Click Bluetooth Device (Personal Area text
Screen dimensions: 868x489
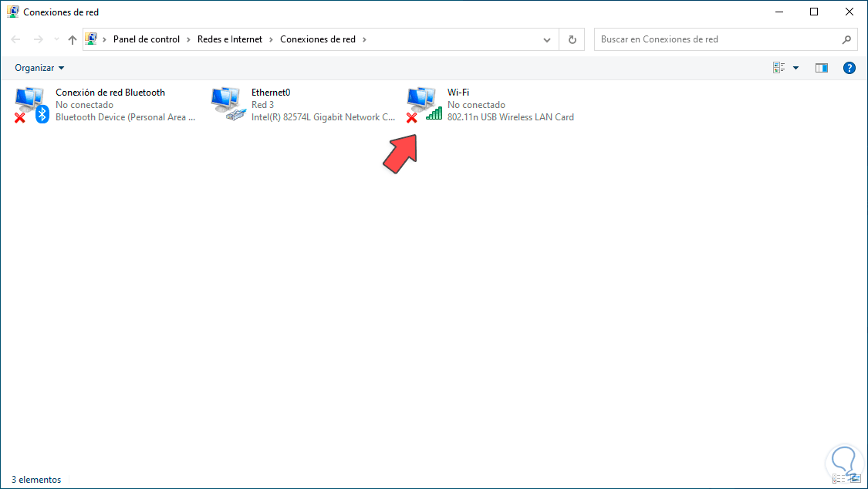tap(125, 117)
